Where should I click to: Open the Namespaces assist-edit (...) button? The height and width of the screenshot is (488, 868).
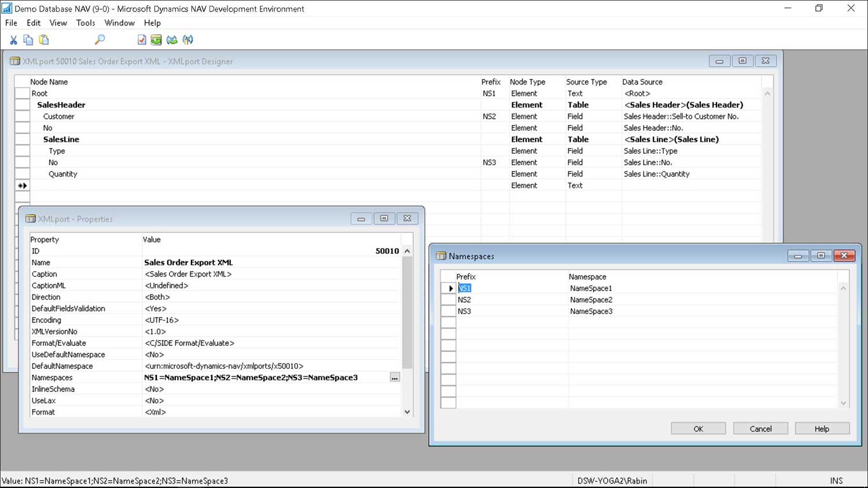click(395, 377)
